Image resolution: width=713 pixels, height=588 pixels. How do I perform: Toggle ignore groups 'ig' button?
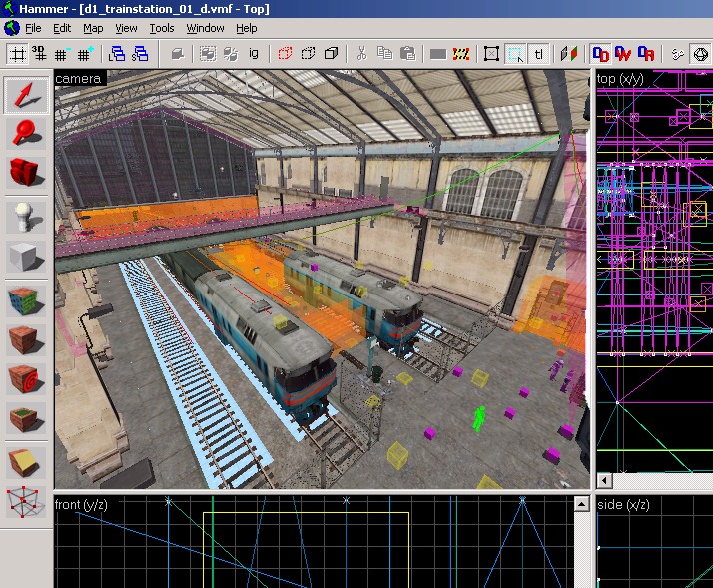click(254, 54)
